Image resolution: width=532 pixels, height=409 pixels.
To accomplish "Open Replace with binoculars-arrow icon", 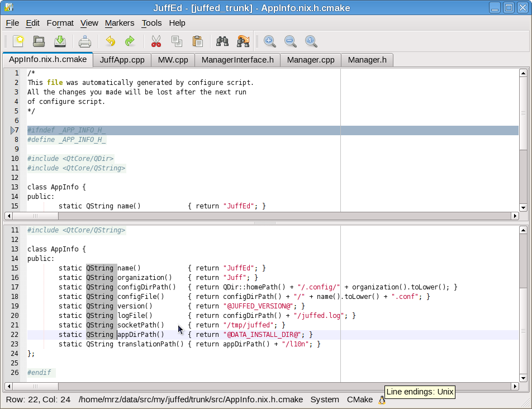I will pos(243,41).
